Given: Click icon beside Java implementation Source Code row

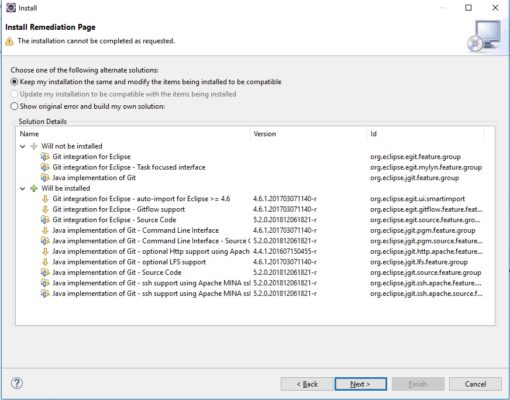Looking at the screenshot, I should point(45,272).
